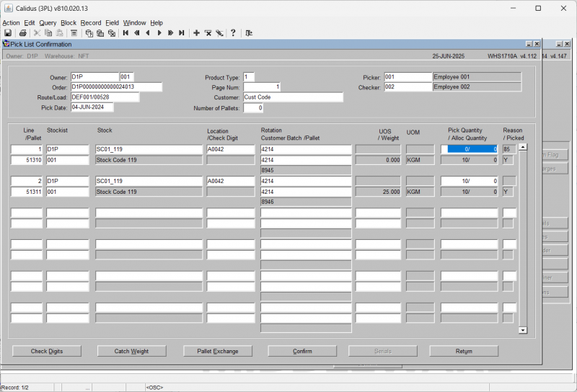This screenshot has width=577, height=392.
Task: Click the Return button
Action: pyautogui.click(x=464, y=351)
